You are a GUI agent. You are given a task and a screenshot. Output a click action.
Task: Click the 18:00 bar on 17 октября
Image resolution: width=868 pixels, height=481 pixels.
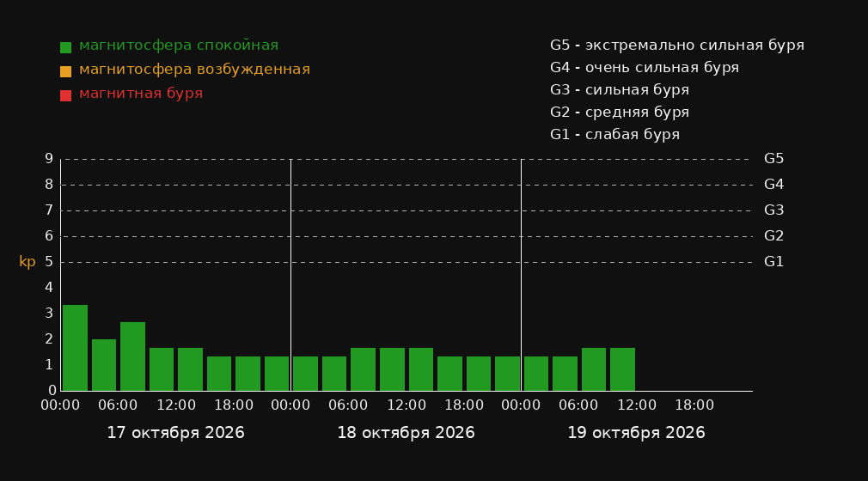248,374
